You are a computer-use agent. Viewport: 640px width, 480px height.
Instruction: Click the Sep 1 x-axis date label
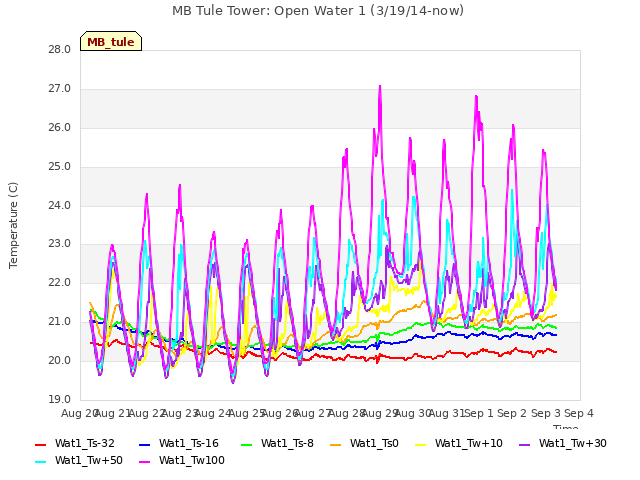(x=479, y=413)
